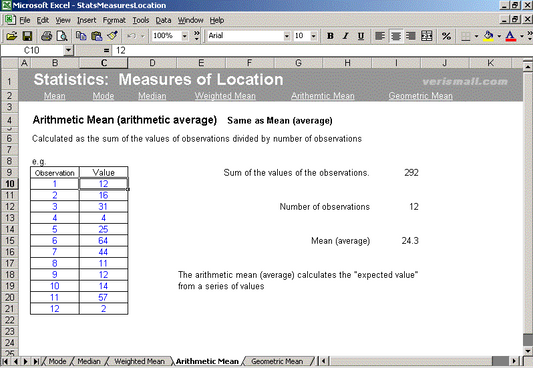Open the File menu
The width and height of the screenshot is (533, 368).
(25, 20)
